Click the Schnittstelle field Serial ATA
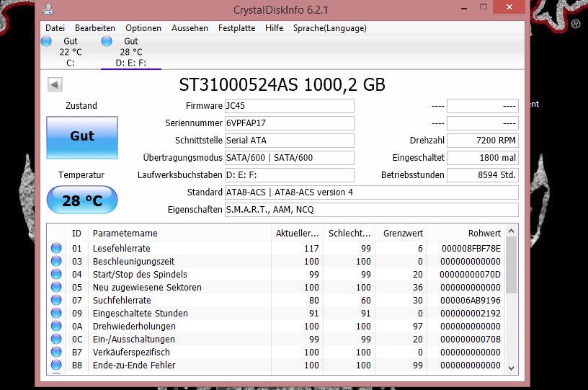The height and width of the screenshot is (390, 588). point(290,141)
